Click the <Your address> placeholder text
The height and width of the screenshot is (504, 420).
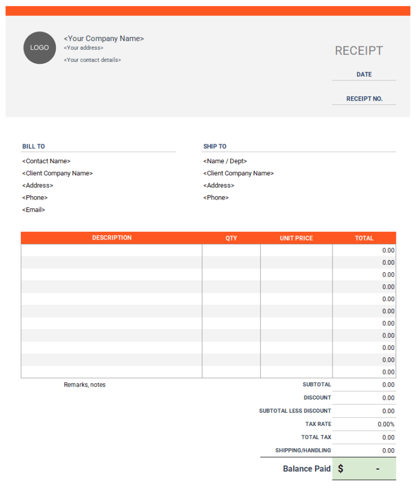click(x=84, y=48)
